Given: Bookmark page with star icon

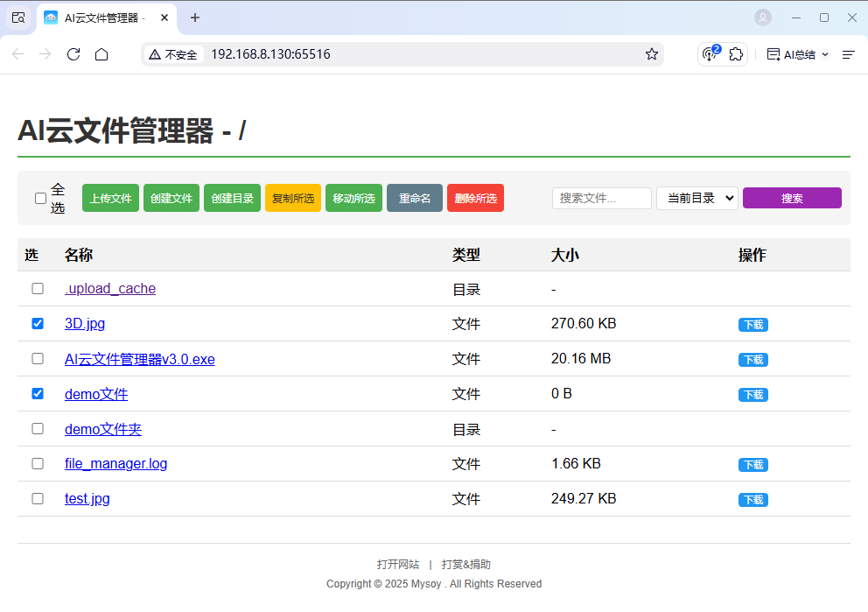Looking at the screenshot, I should point(652,54).
